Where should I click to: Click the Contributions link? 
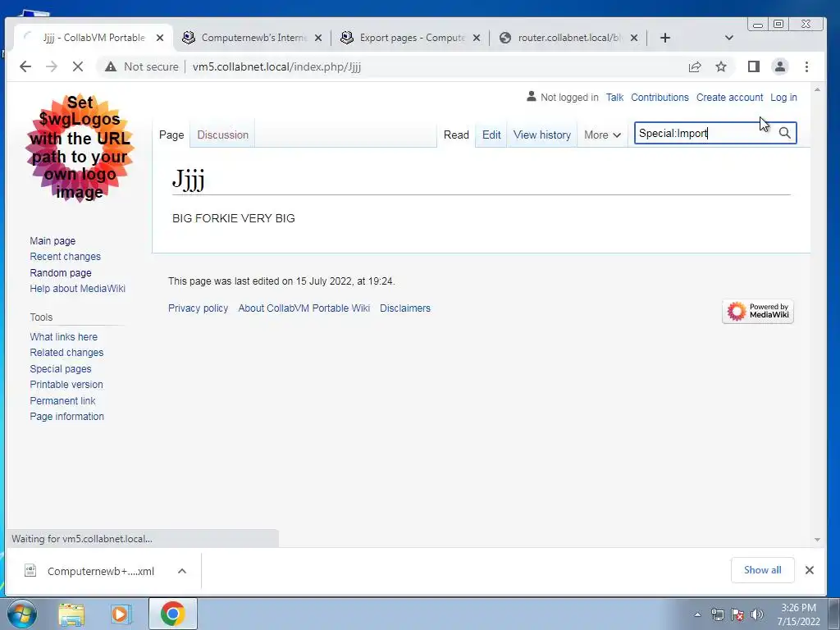click(660, 98)
